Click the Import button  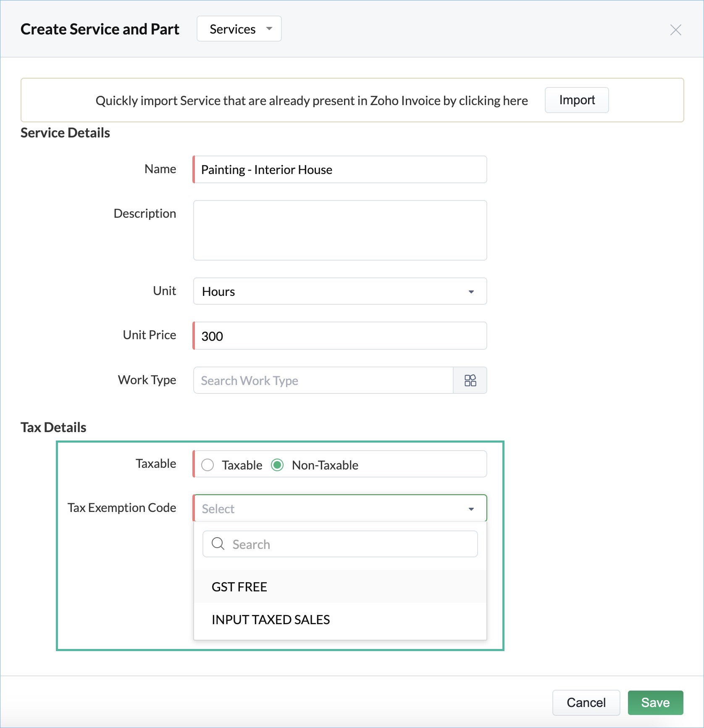coord(577,100)
